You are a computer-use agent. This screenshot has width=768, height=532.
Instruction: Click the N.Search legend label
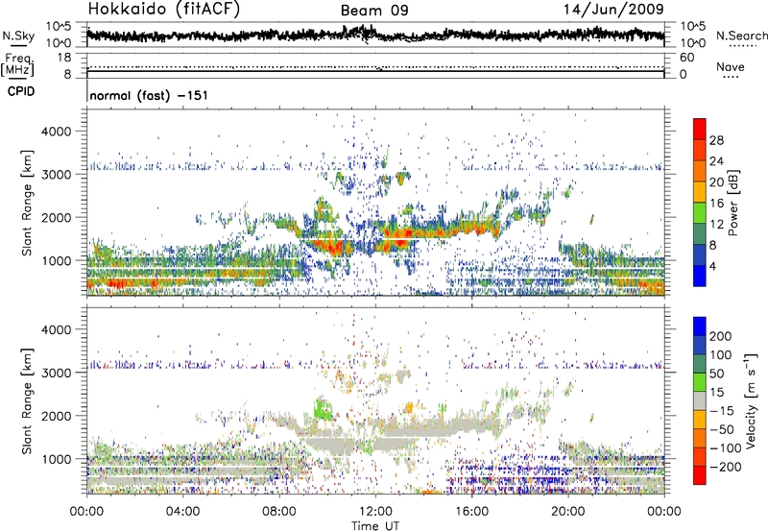[x=741, y=36]
